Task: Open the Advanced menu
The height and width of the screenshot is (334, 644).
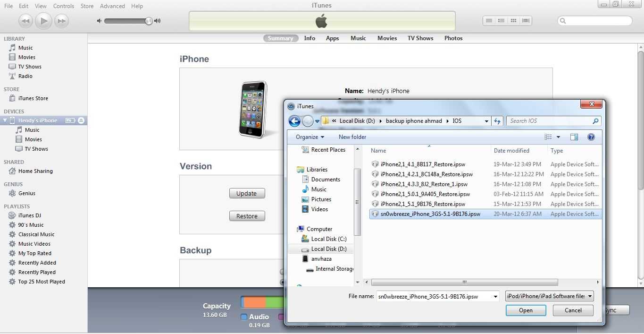Action: tap(112, 6)
